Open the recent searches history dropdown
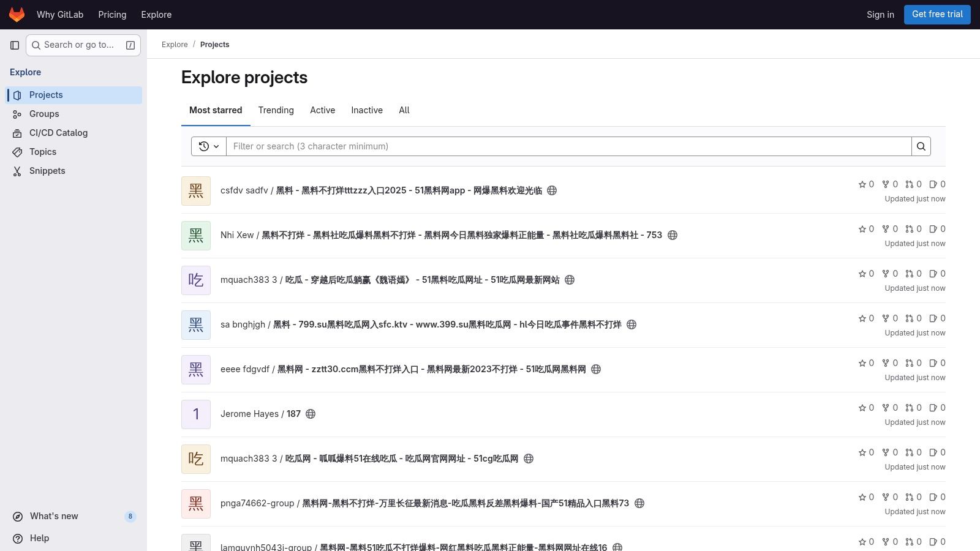The image size is (980, 551). coord(209,146)
